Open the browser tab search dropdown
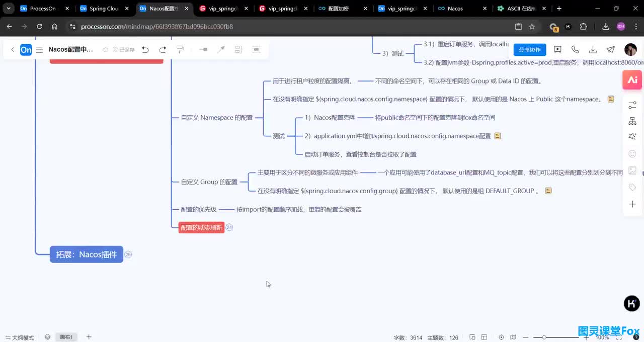Screen dimensions: 644x342 pos(9,9)
